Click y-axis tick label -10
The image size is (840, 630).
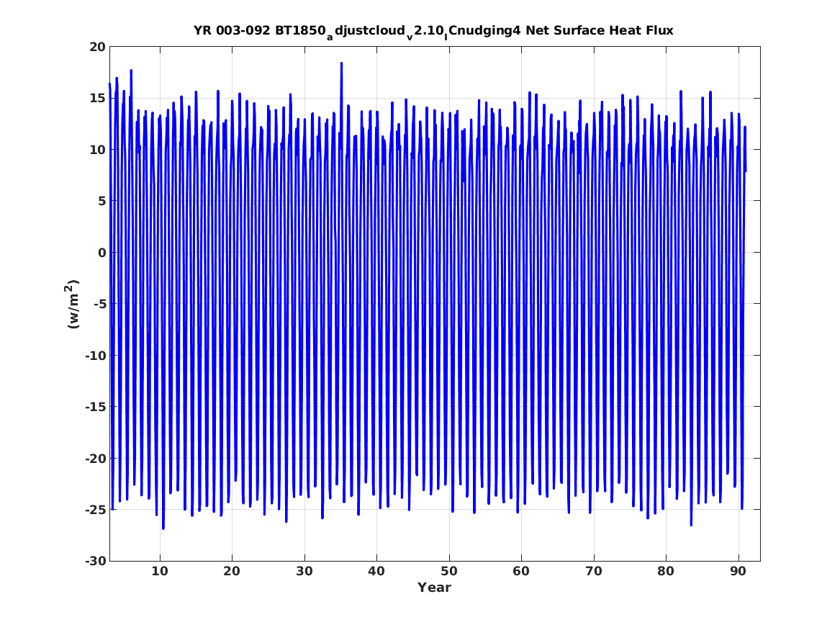tap(96, 355)
